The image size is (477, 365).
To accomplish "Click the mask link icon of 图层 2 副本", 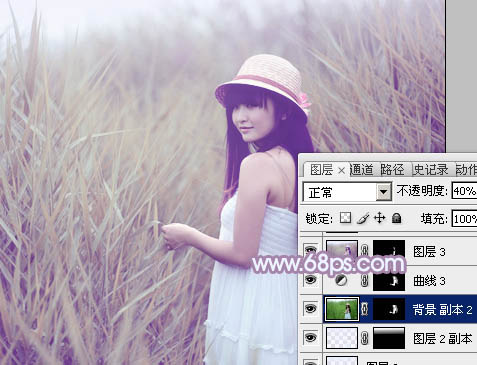I will tap(365, 338).
